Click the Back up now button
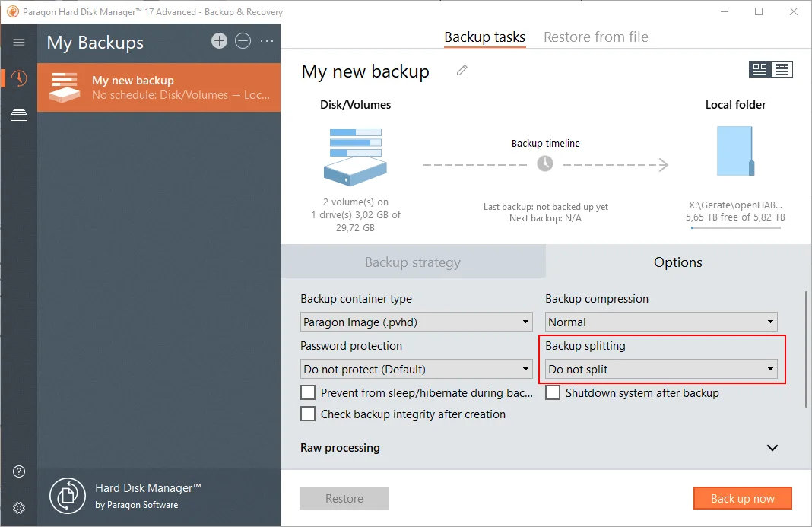Viewport: 812px width, 527px height. [743, 499]
